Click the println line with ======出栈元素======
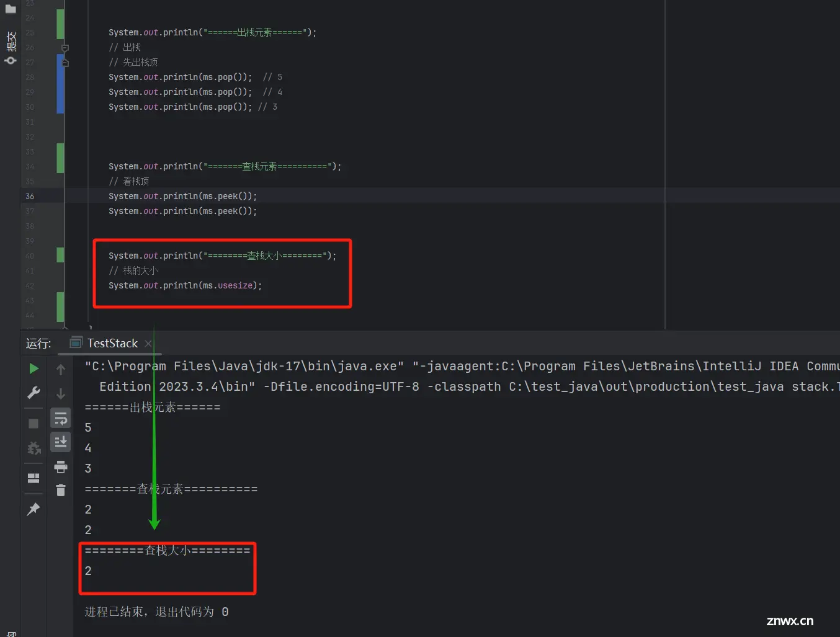 [212, 32]
